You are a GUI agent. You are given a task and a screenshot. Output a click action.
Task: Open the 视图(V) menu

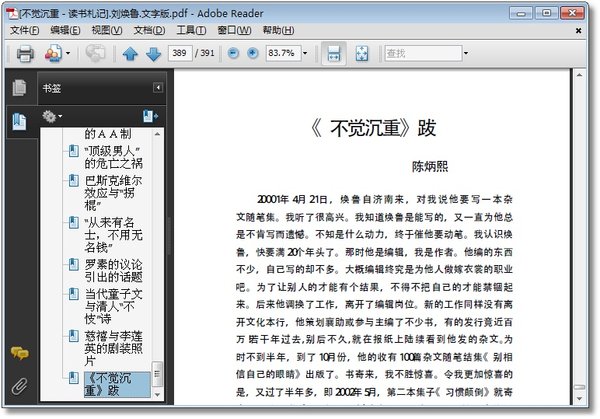[x=107, y=30]
